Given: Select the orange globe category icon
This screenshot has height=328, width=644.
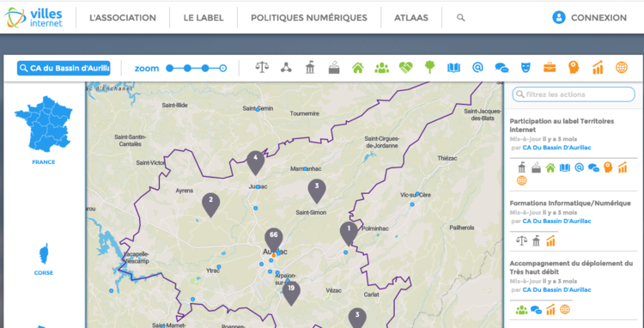Looking at the screenshot, I should tap(622, 67).
